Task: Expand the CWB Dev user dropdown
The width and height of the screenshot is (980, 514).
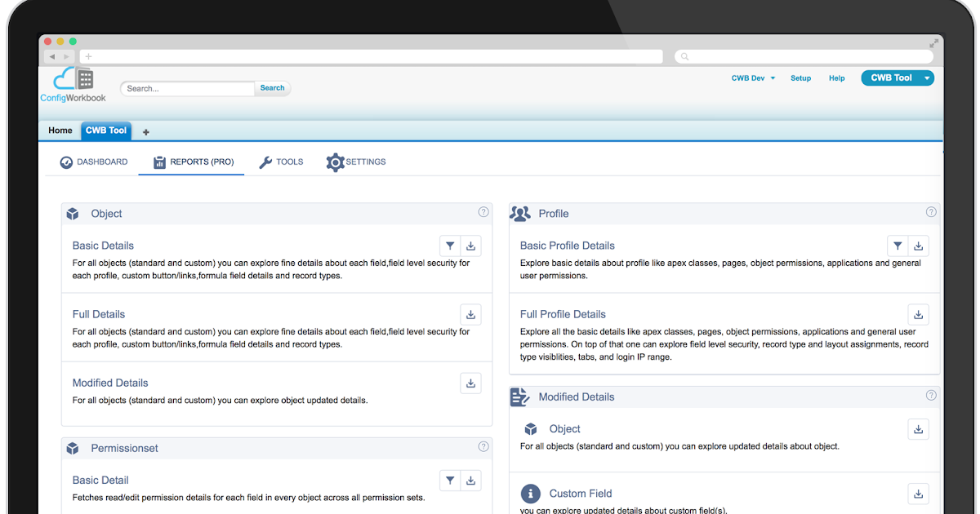Action: [x=753, y=78]
